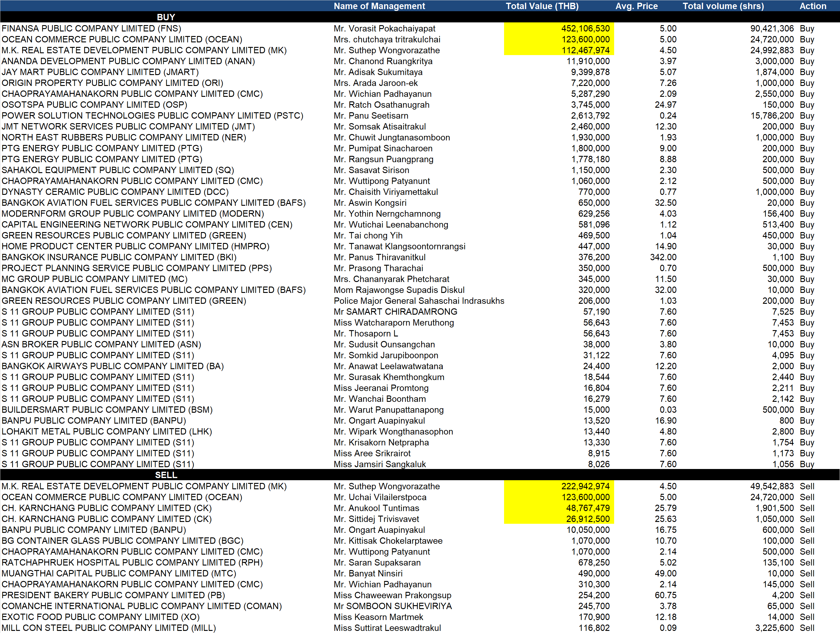The image size is (840, 633).
Task: Select Miss Watcharaporn Meruthong cell
Action: click(x=394, y=323)
